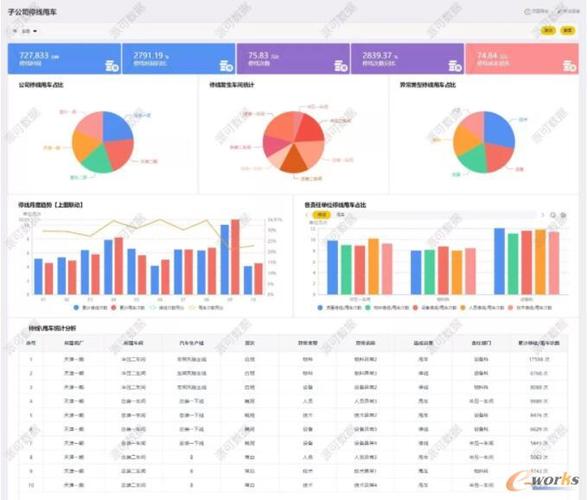Click tallest blue bar in responsibility bar chart

499,261
